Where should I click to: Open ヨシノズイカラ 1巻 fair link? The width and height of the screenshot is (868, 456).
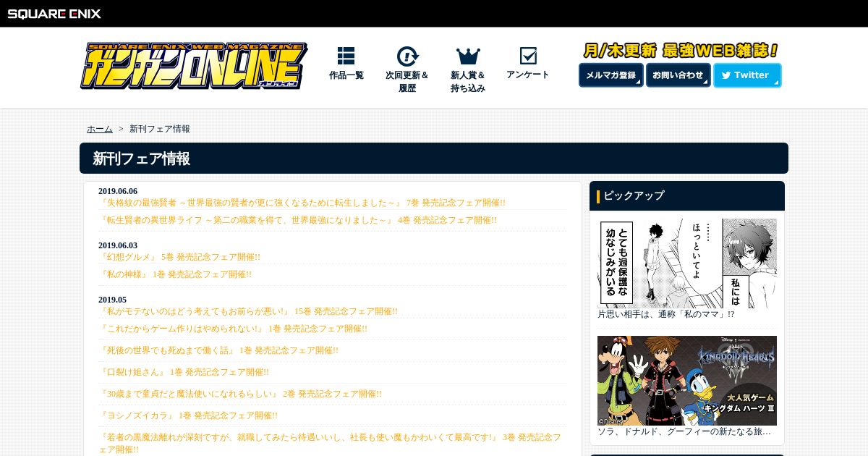tap(188, 415)
